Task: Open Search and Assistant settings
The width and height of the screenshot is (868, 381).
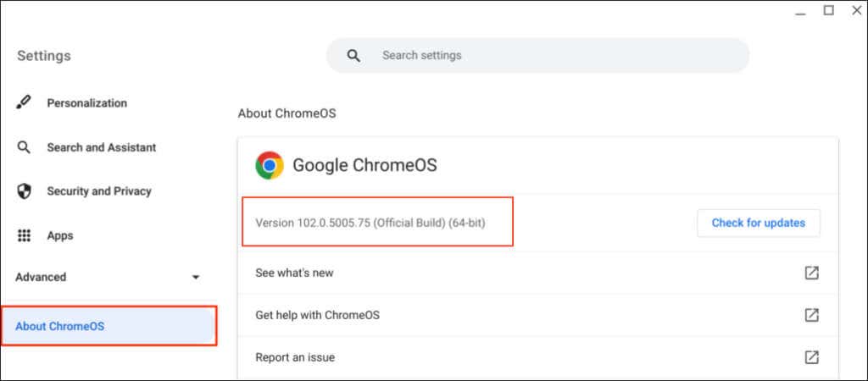Action: coord(101,147)
